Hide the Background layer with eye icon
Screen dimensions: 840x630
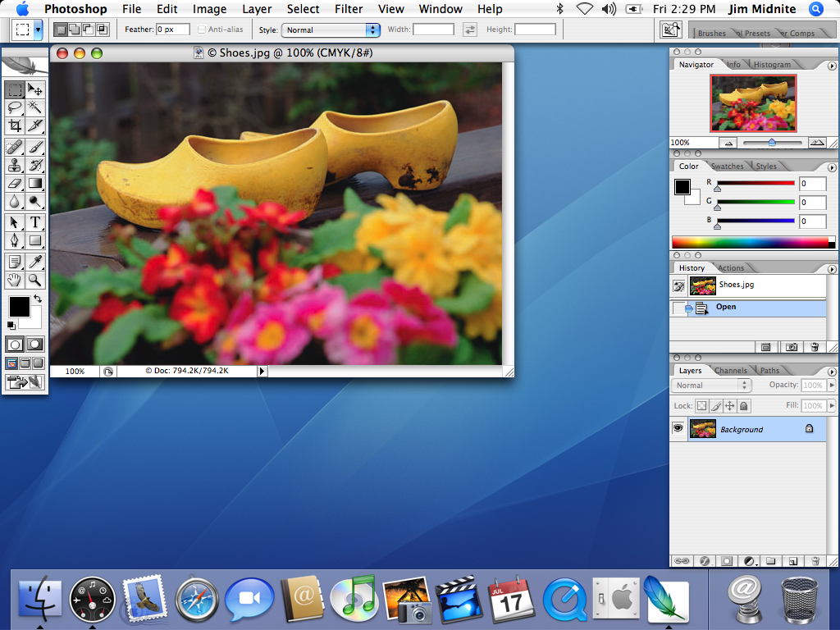[x=678, y=429]
